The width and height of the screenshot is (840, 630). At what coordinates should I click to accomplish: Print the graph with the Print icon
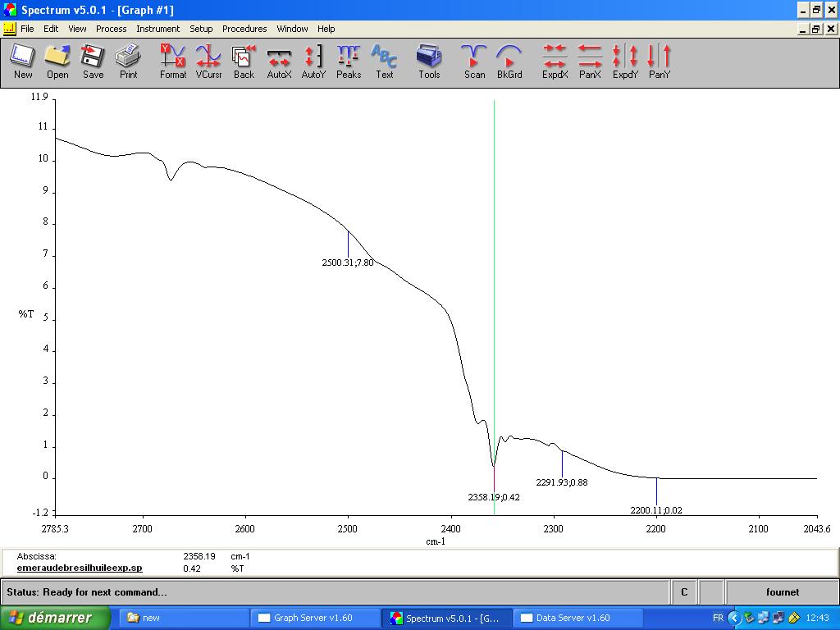128,62
